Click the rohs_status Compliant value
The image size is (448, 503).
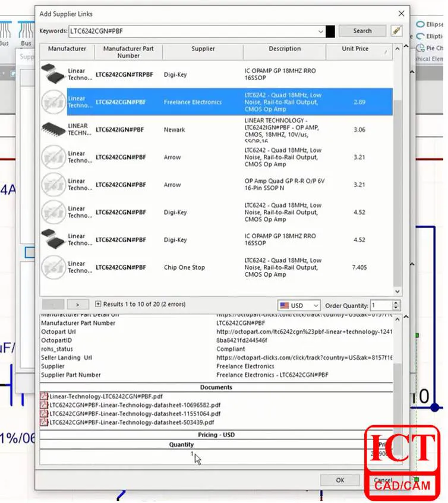(x=231, y=349)
